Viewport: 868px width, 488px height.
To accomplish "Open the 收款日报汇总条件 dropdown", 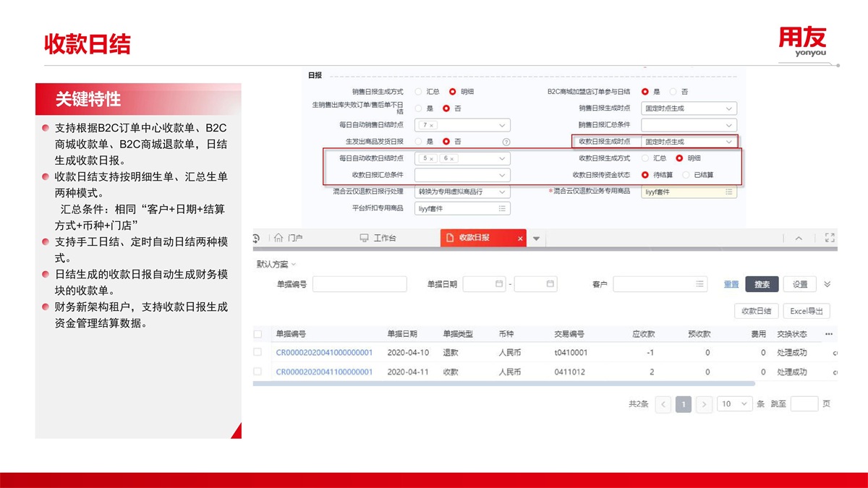I will point(502,175).
